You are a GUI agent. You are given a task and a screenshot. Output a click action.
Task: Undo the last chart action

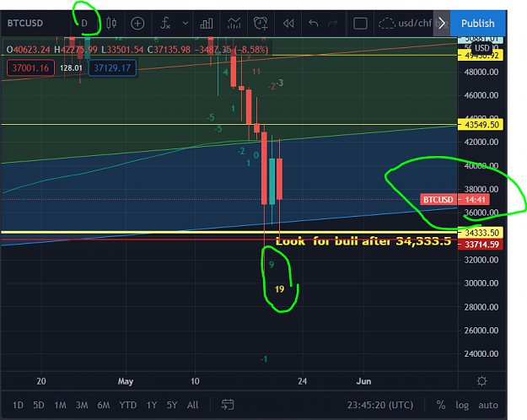[313, 24]
